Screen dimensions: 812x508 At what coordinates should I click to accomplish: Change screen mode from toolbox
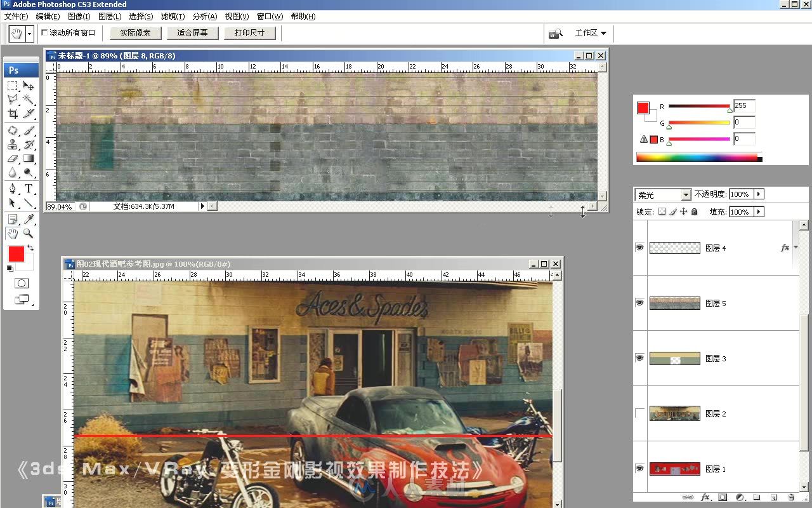click(x=21, y=299)
